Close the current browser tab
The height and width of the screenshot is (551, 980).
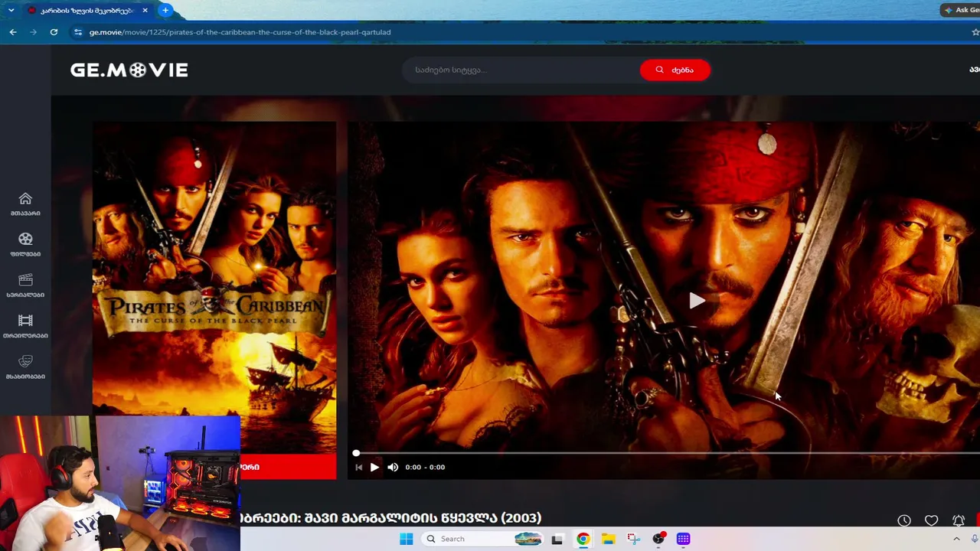145,11
